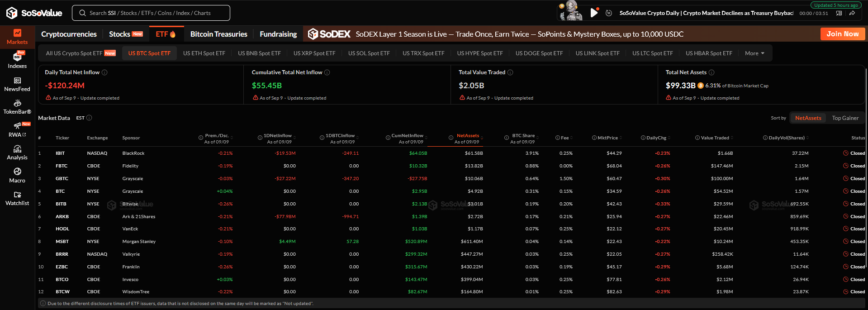Open Watchlist in the sidebar
The height and width of the screenshot is (310, 868).
pos(17,199)
